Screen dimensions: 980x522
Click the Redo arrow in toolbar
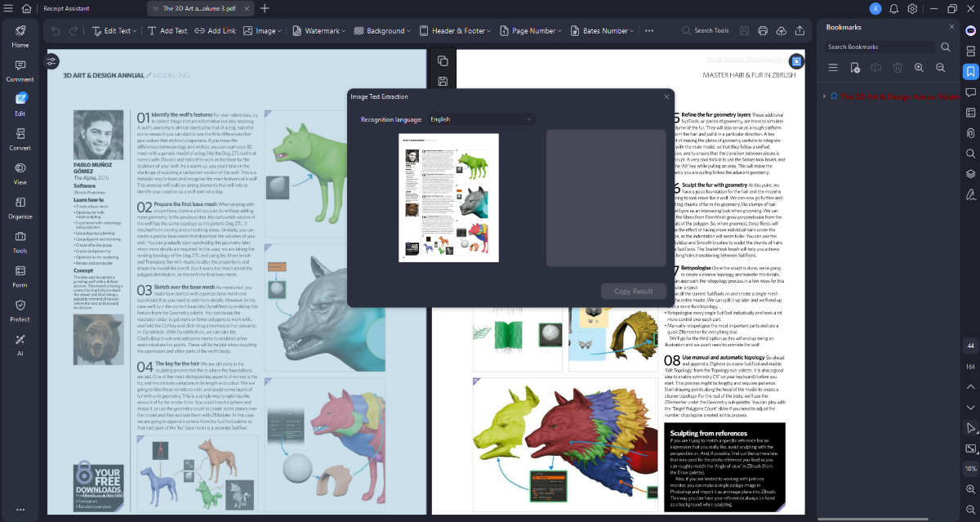click(73, 30)
